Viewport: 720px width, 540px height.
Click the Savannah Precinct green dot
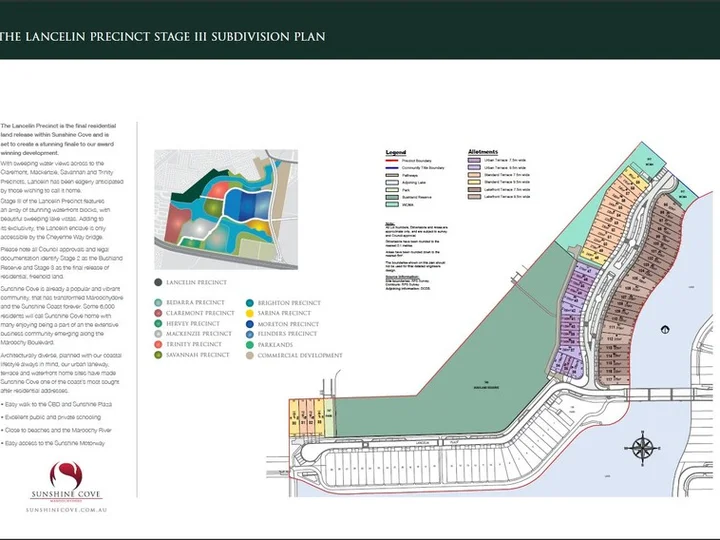click(x=158, y=355)
